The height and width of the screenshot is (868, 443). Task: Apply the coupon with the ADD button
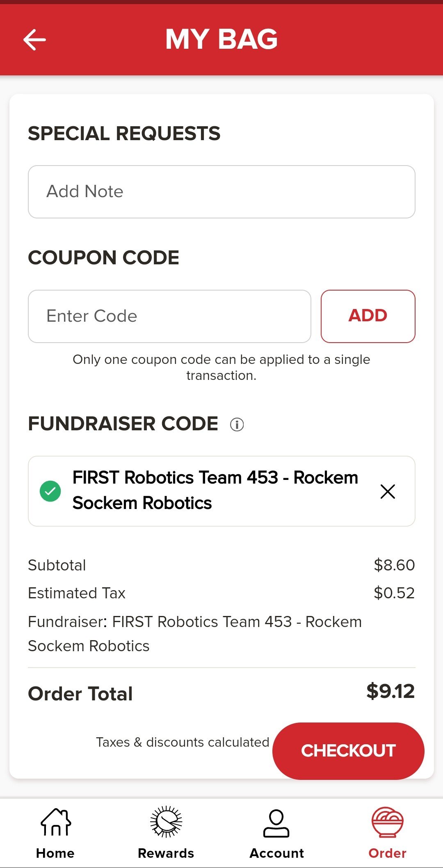pyautogui.click(x=368, y=316)
